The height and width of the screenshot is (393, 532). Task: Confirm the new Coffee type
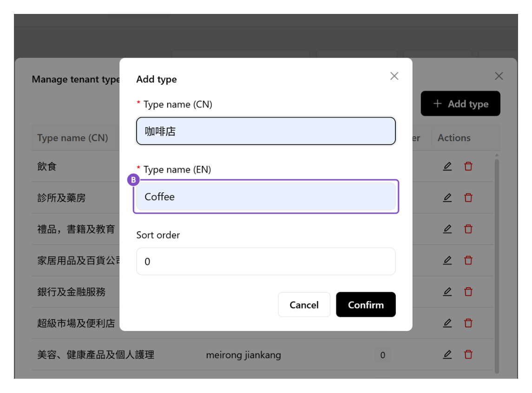366,304
